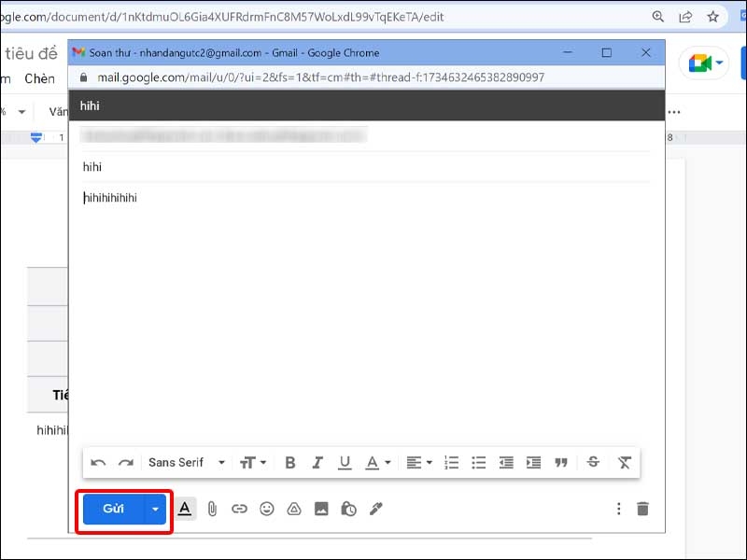
Task: Click the Gửi send button
Action: tap(113, 509)
